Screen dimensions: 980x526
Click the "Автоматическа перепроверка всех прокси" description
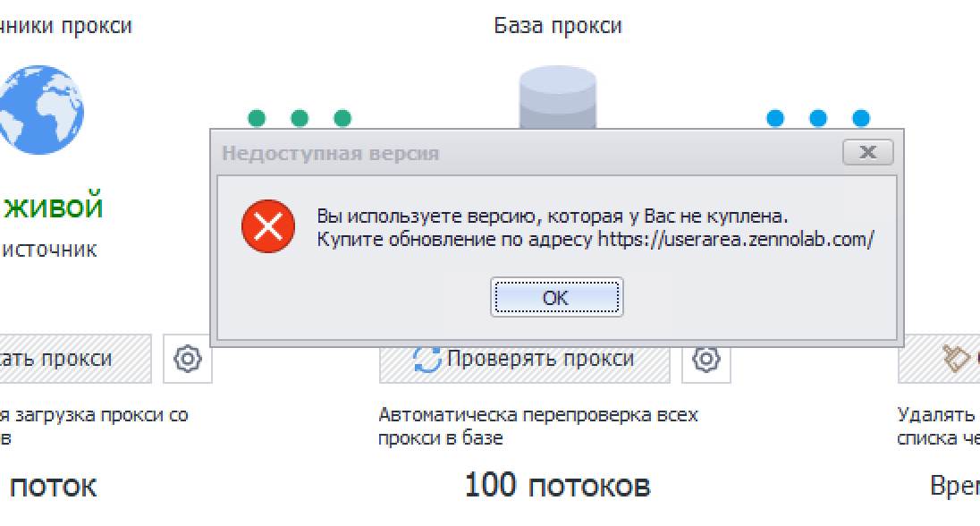point(537,426)
